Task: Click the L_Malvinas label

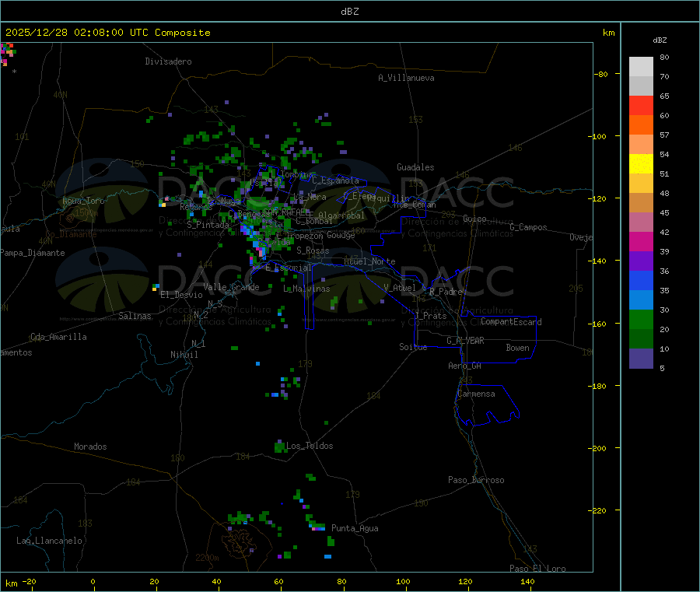Action: [306, 289]
